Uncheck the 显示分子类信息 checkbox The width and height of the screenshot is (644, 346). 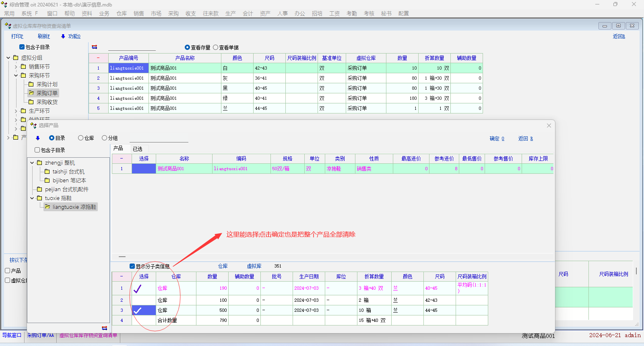pyautogui.click(x=132, y=266)
